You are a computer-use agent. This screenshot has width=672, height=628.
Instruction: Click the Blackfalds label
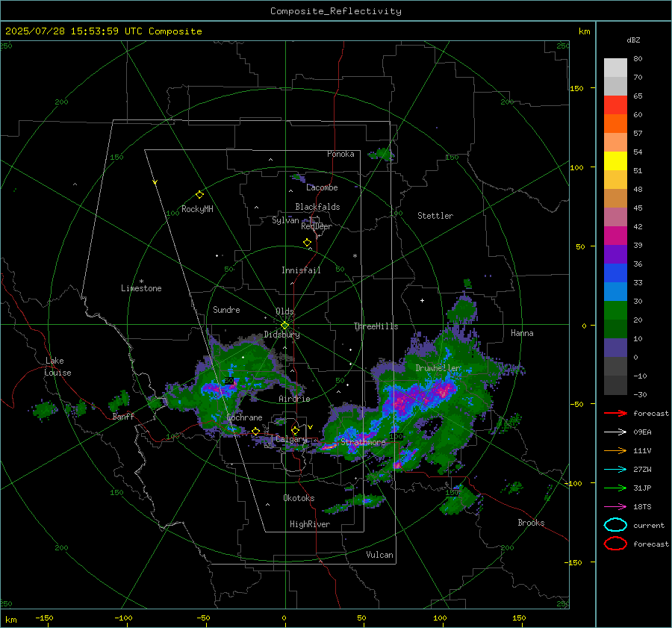[317, 207]
